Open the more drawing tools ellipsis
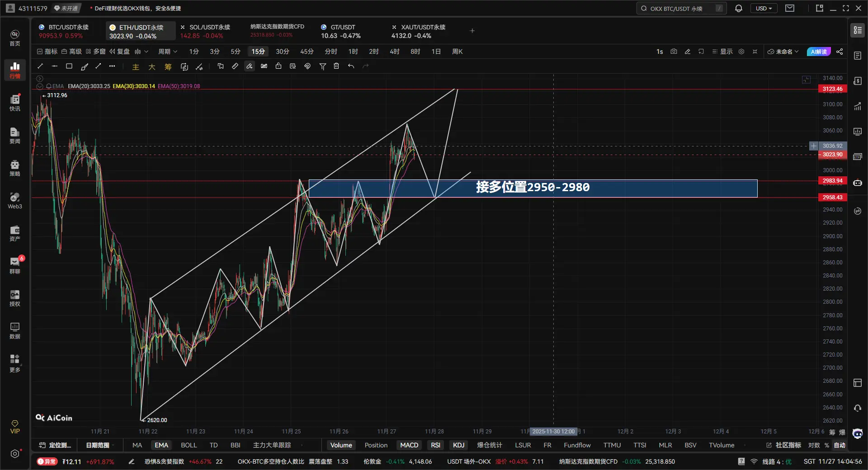868x470 pixels. coord(112,66)
